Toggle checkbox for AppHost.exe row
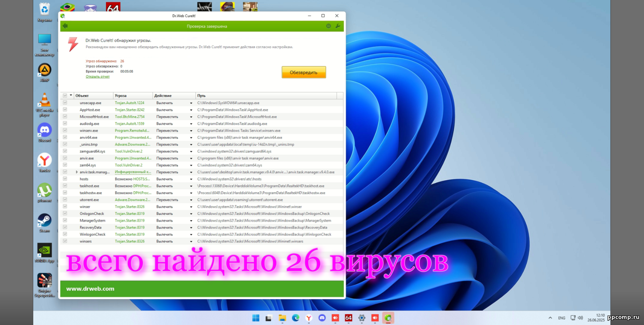This screenshot has height=325, width=644. [65, 110]
